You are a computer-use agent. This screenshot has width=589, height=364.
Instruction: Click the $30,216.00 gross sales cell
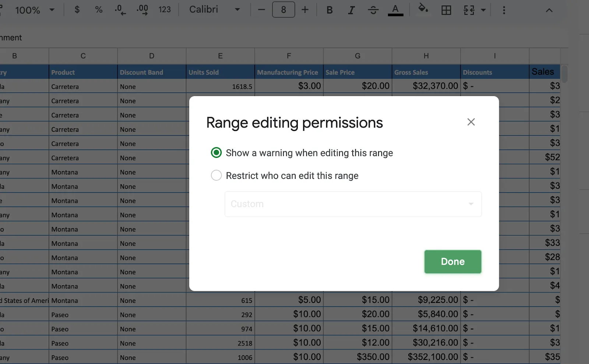(426, 343)
